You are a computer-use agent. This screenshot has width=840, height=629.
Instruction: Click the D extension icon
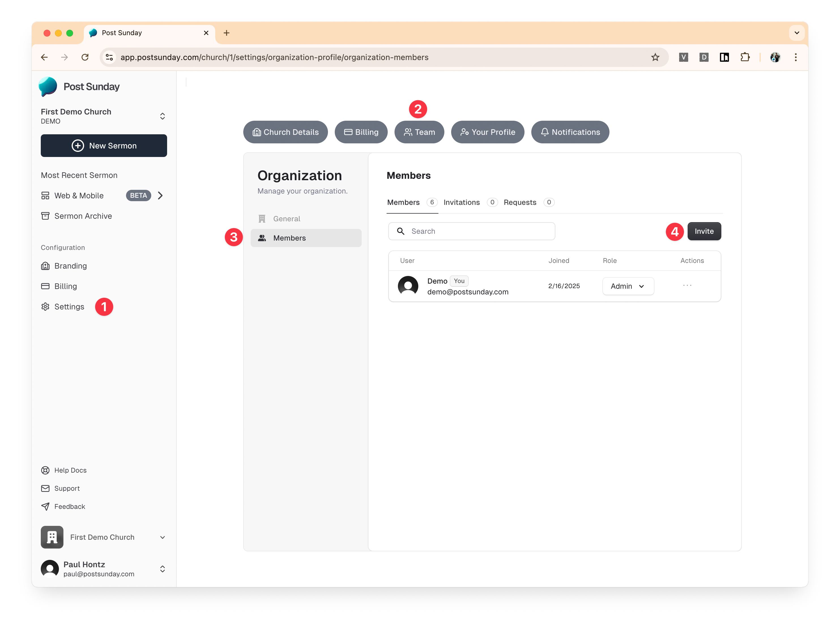click(x=704, y=57)
